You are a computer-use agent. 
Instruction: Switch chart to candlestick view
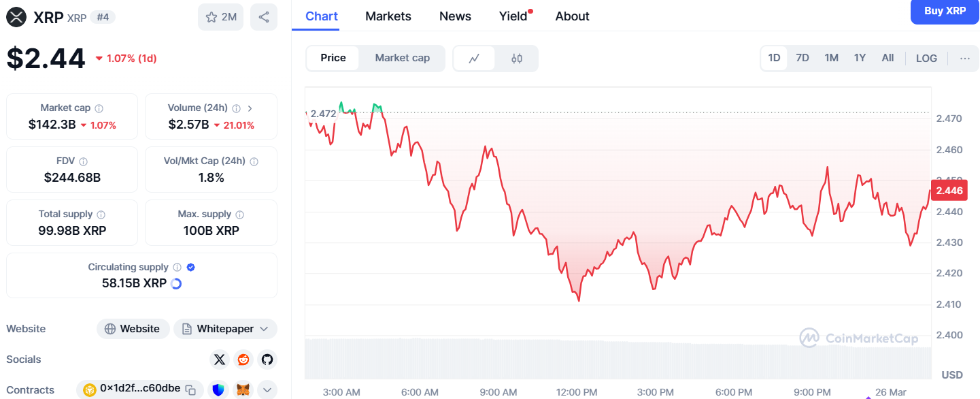point(517,59)
